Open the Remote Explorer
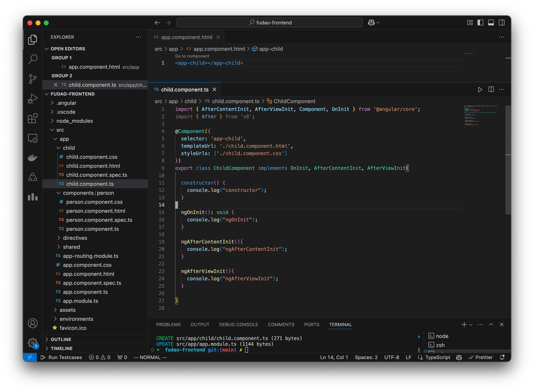The height and width of the screenshot is (392, 534). (x=33, y=138)
